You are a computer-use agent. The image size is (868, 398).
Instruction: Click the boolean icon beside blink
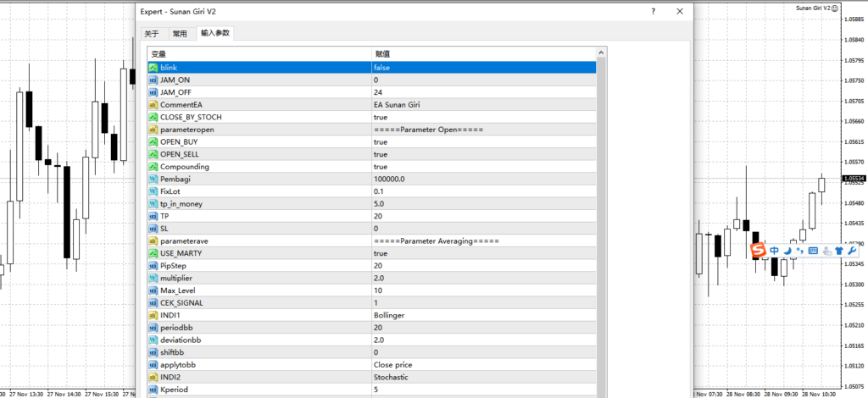(x=153, y=67)
